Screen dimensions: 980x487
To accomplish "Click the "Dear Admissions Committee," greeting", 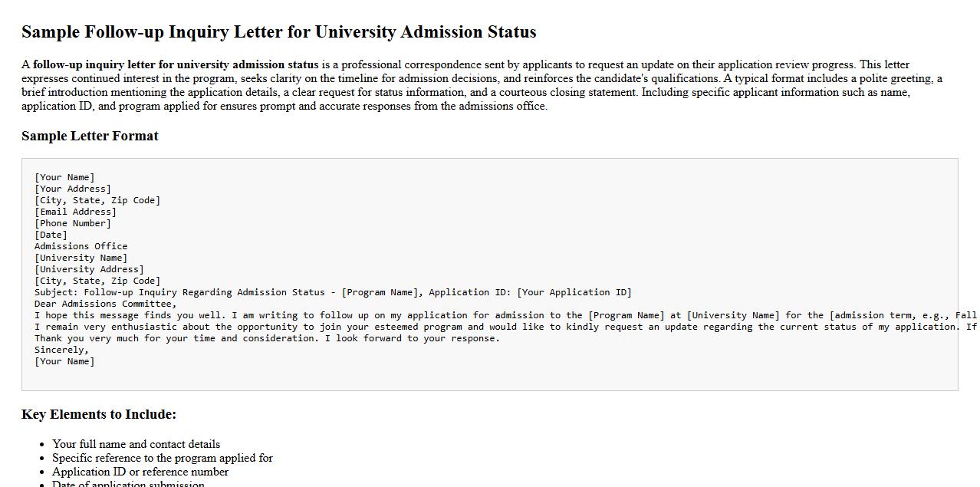I will click(x=105, y=304).
